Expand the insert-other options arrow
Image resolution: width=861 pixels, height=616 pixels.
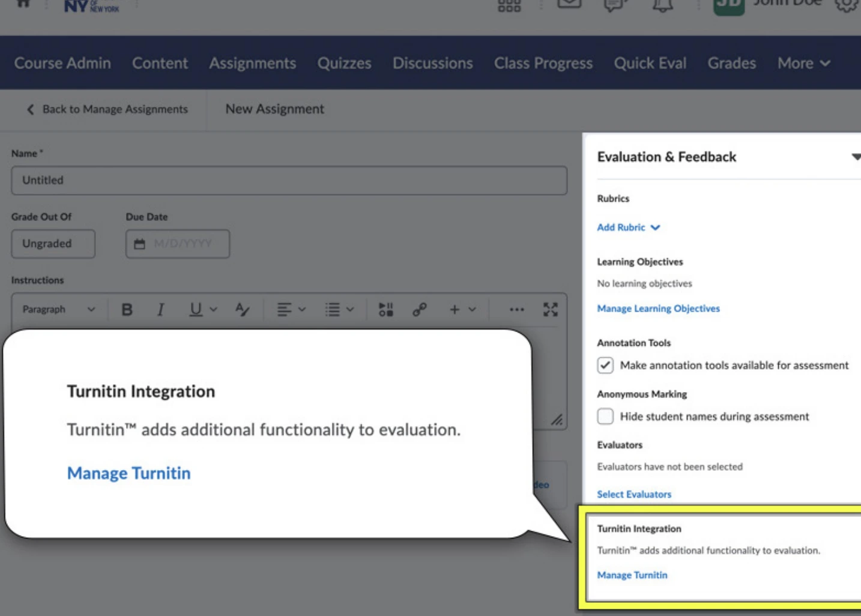473,310
